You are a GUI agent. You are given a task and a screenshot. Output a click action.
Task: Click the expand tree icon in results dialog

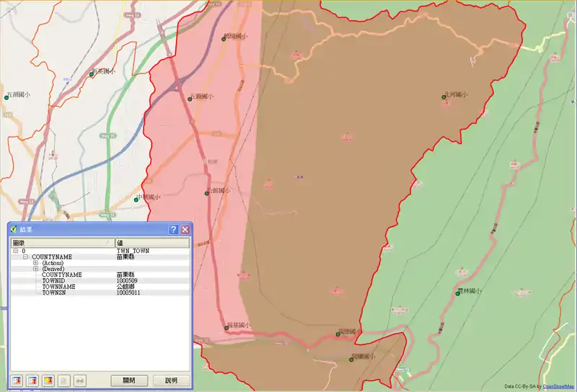pyautogui.click(x=17, y=380)
